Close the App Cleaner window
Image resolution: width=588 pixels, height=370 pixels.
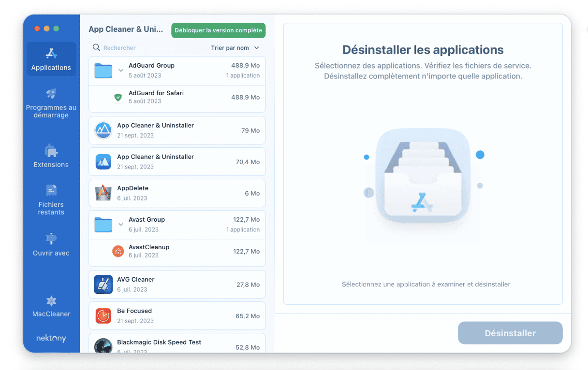point(37,28)
